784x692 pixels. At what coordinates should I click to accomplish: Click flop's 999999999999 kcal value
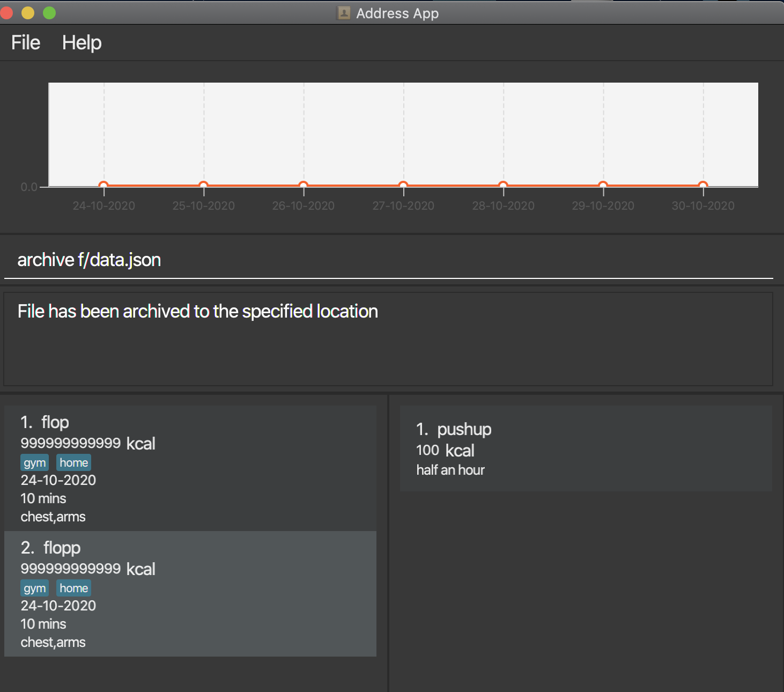(88, 443)
